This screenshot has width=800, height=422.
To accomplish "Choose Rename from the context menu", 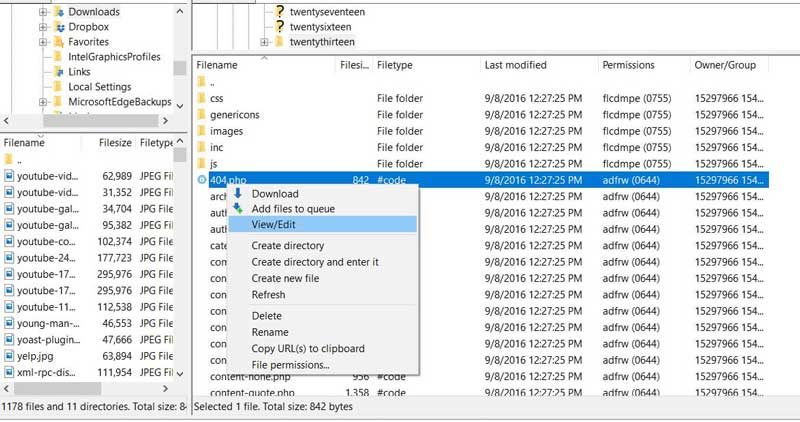I will (270, 332).
